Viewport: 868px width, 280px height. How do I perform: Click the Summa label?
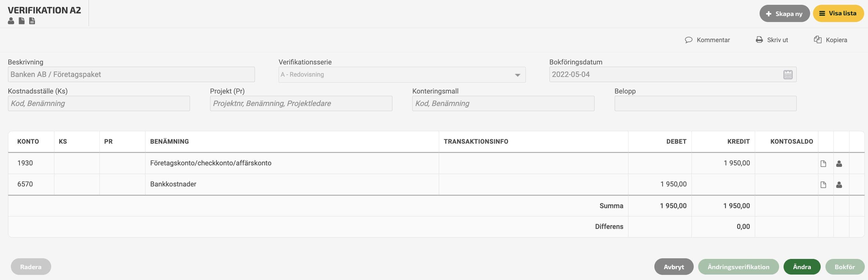pyautogui.click(x=611, y=206)
